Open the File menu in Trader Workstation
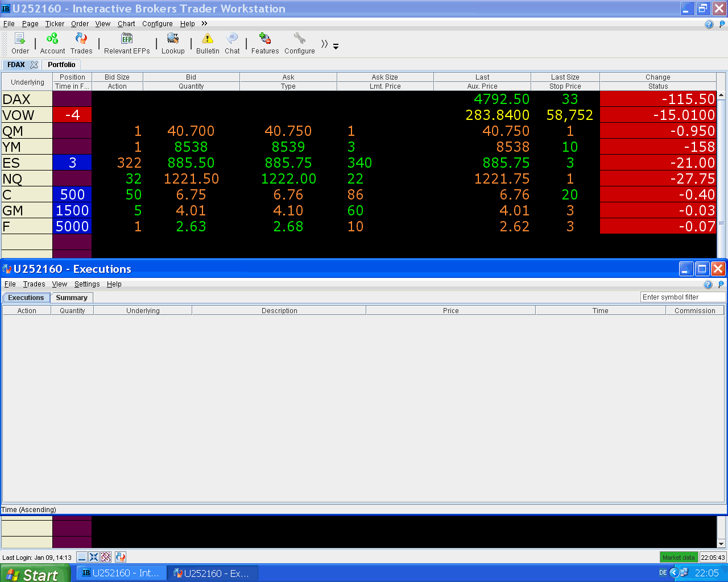728x582 pixels. point(9,24)
